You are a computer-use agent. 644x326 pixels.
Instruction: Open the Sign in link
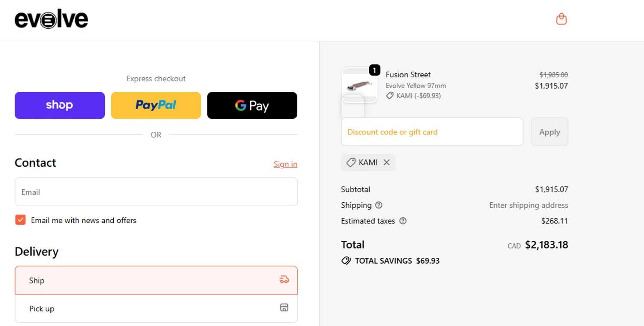(286, 164)
